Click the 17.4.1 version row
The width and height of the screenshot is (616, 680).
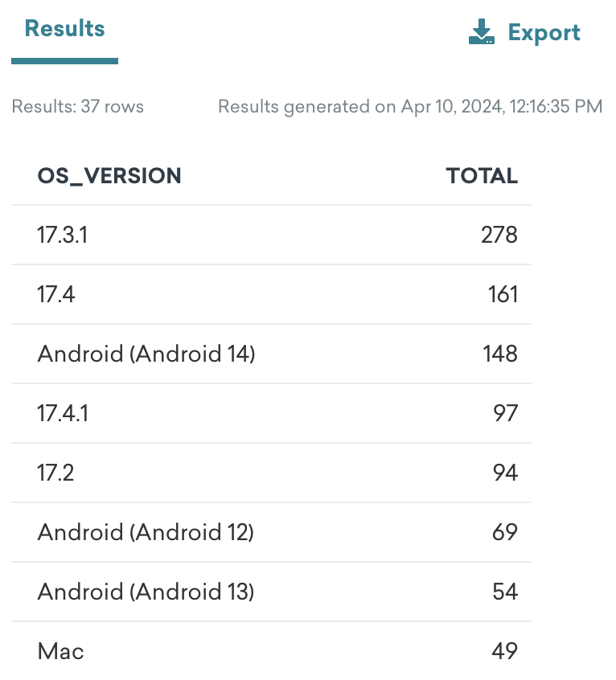pos(271,413)
